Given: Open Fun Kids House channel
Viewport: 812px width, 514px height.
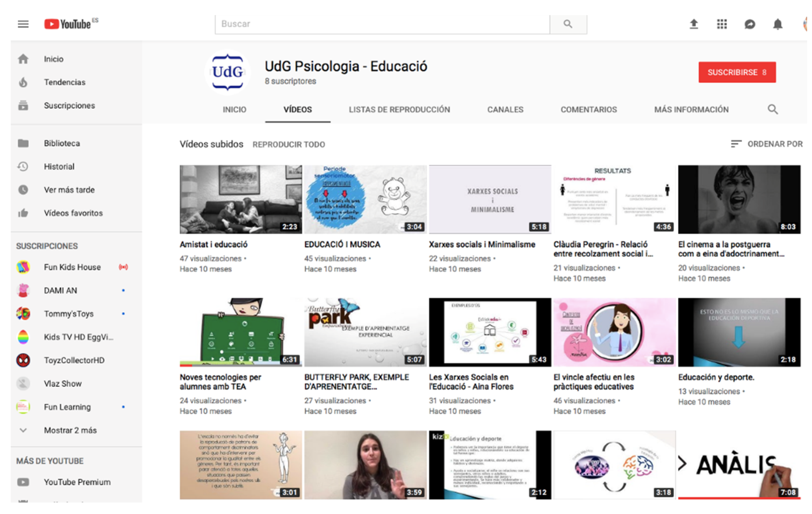Looking at the screenshot, I should tap(72, 267).
